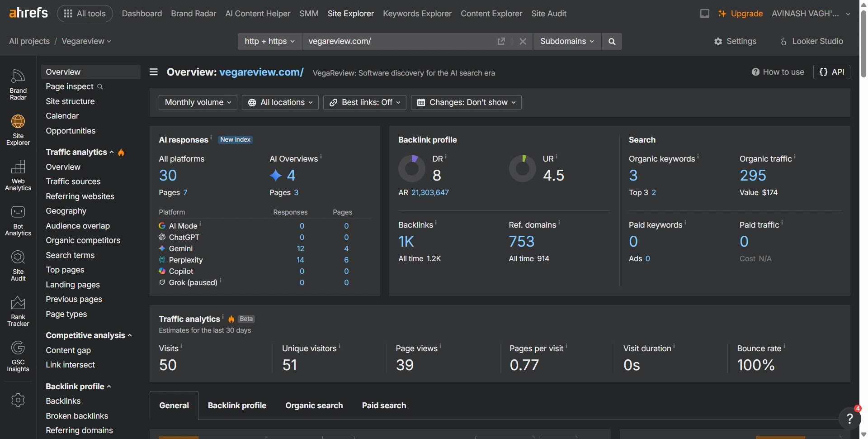
Task: Click the API button
Action: click(x=832, y=72)
